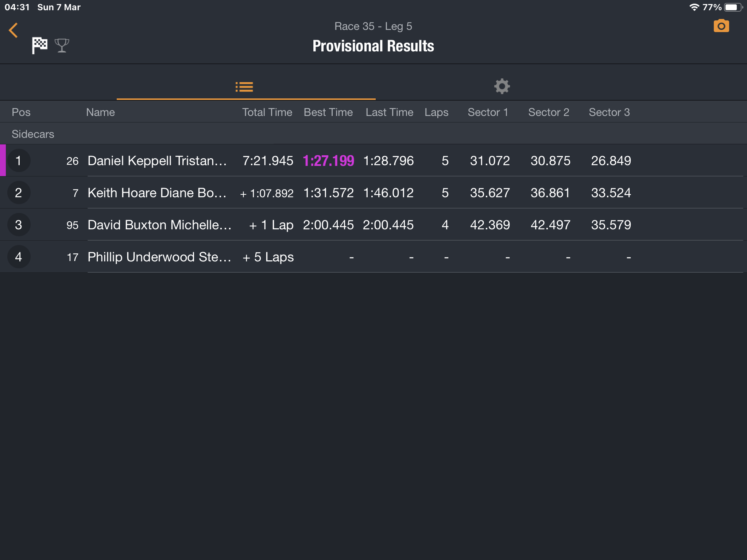Select the position 4 badge
747x560 pixels.
19,257
